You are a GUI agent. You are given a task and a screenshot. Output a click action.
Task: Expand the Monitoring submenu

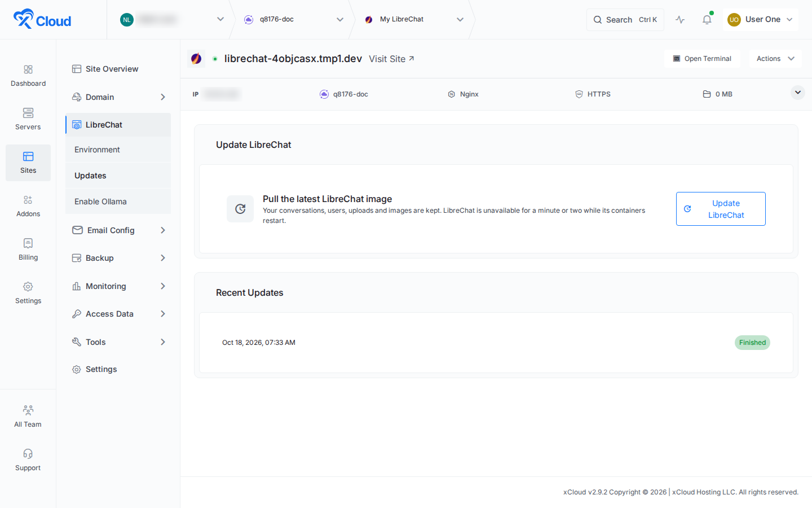tap(163, 286)
